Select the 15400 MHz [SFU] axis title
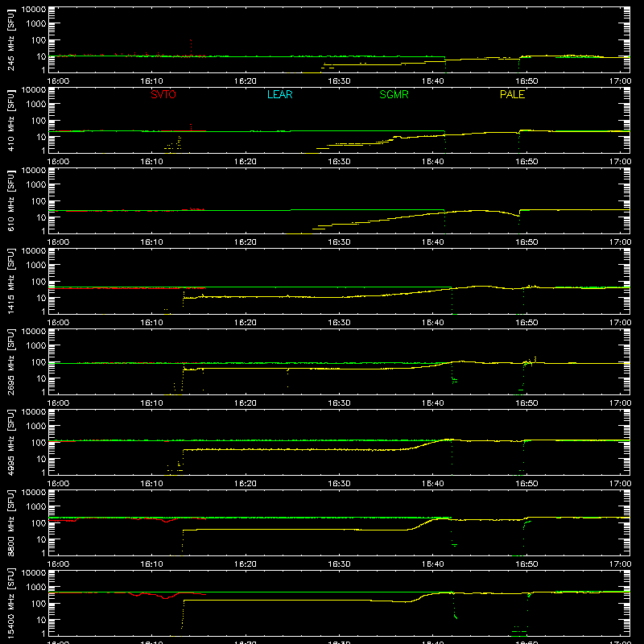 tap(11, 603)
